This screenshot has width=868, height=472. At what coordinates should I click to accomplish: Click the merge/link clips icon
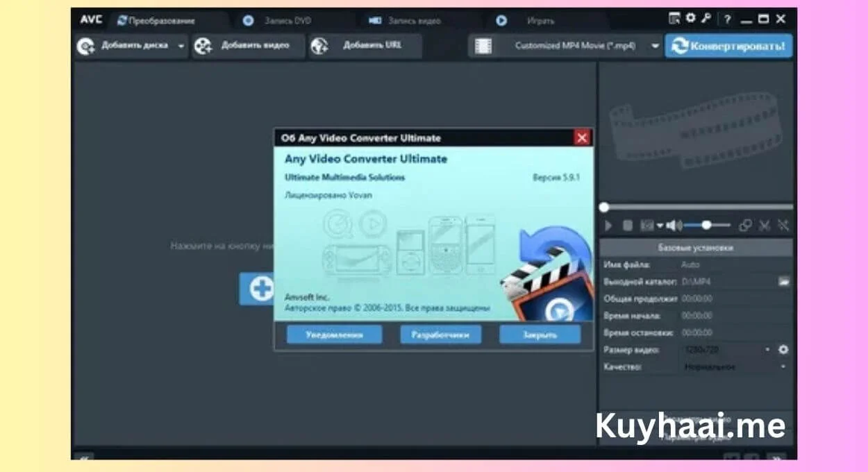(745, 225)
